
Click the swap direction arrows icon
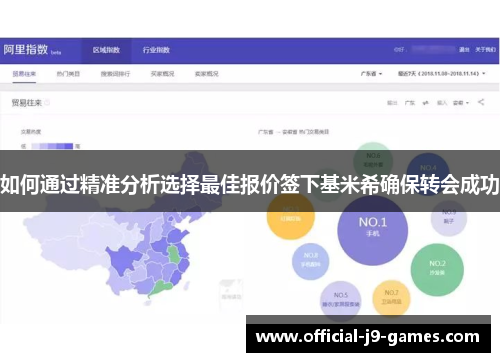pos(426,103)
